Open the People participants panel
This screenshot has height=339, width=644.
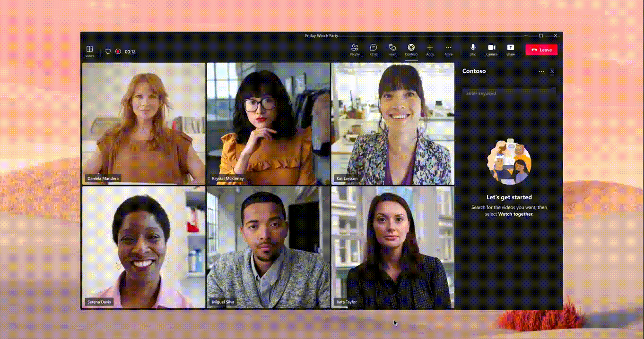point(355,49)
